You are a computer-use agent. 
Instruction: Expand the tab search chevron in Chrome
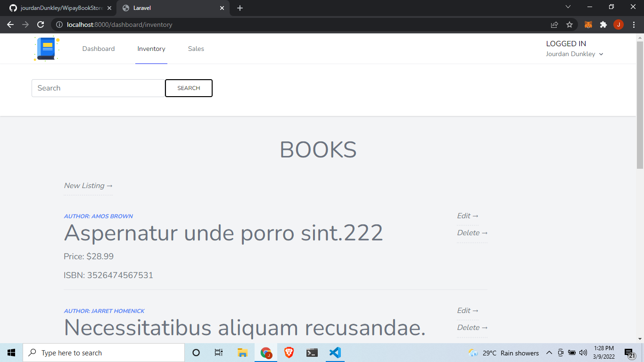[568, 7]
